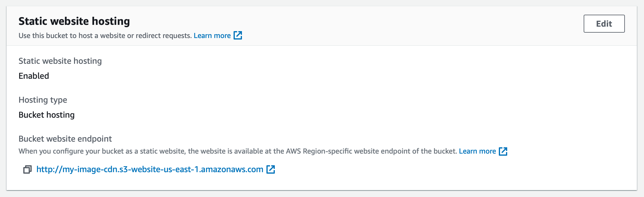This screenshot has height=197, width=644.
Task: Click the Enabled status value
Action: pos(34,76)
